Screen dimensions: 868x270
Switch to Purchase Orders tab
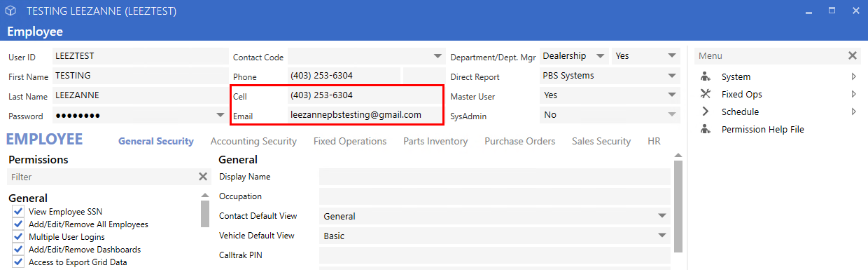520,141
